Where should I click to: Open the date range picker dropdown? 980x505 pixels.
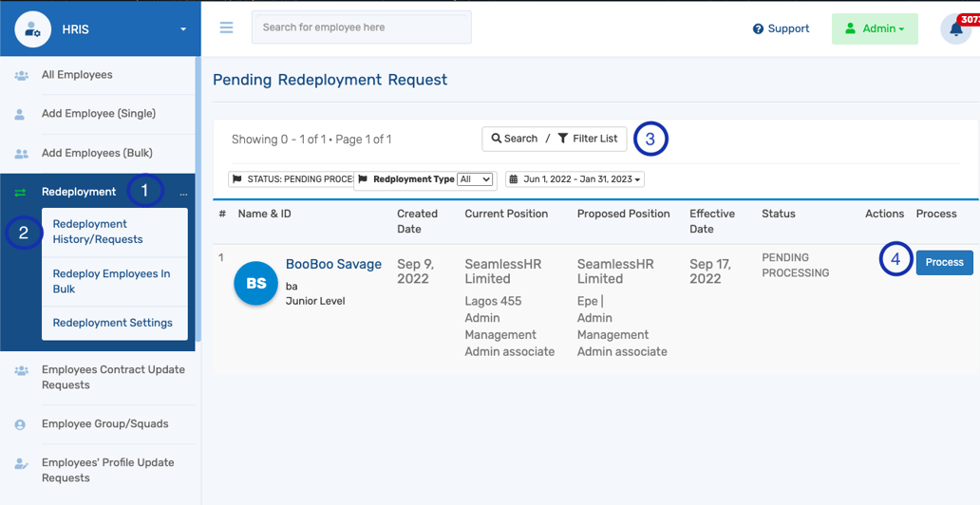575,179
